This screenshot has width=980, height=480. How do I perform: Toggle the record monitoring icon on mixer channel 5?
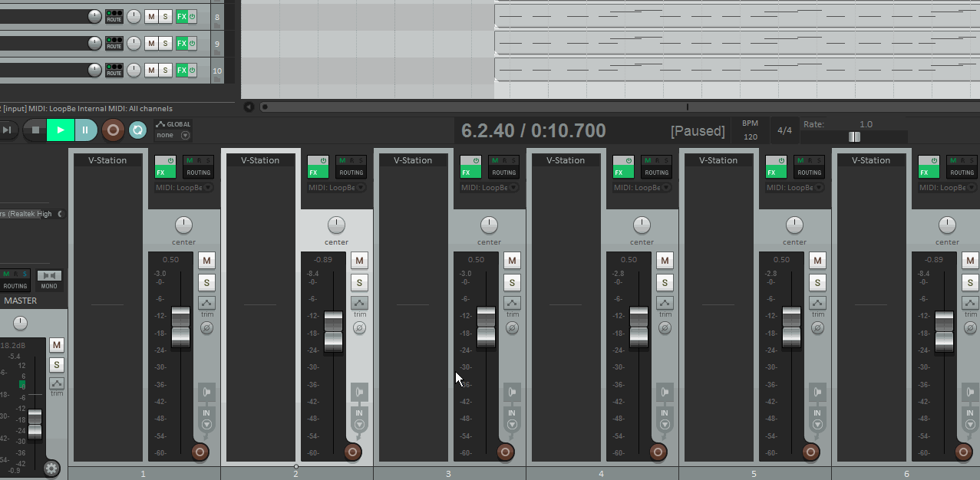(x=817, y=393)
